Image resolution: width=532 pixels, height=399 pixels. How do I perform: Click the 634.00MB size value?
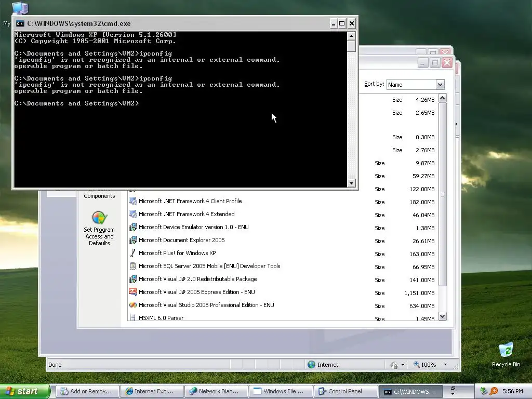(422, 306)
